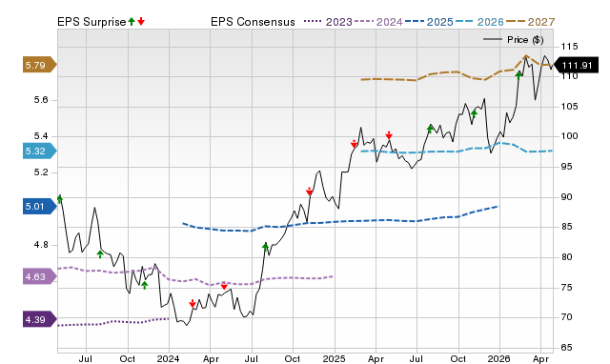Click the 65 price axis label
This screenshot has width=610, height=364.
pyautogui.click(x=566, y=347)
